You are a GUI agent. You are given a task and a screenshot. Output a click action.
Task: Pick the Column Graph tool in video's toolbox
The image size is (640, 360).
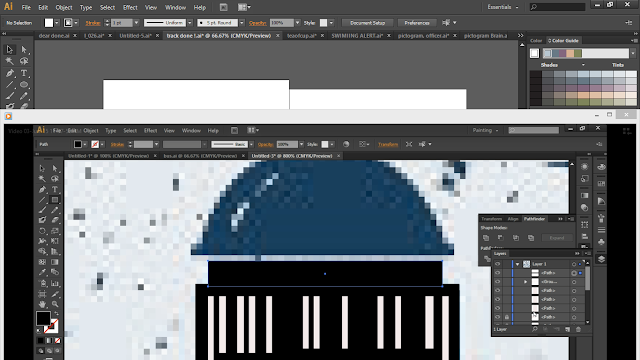pos(55,283)
